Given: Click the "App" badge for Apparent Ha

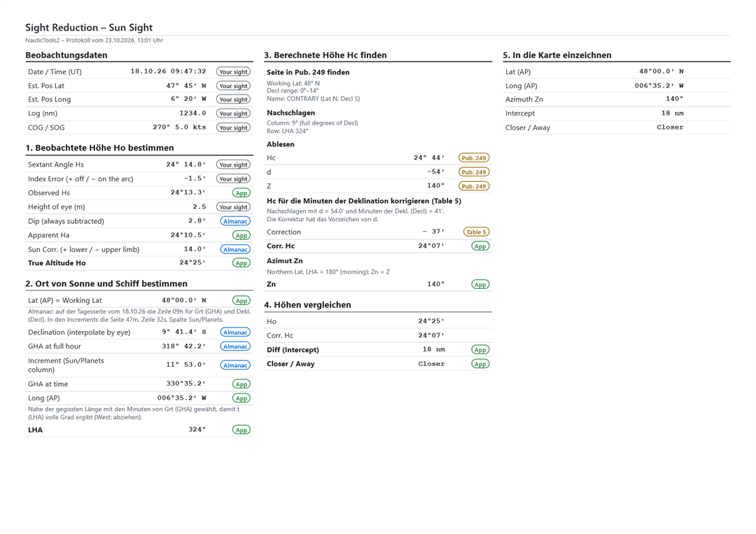Looking at the screenshot, I should [x=241, y=235].
